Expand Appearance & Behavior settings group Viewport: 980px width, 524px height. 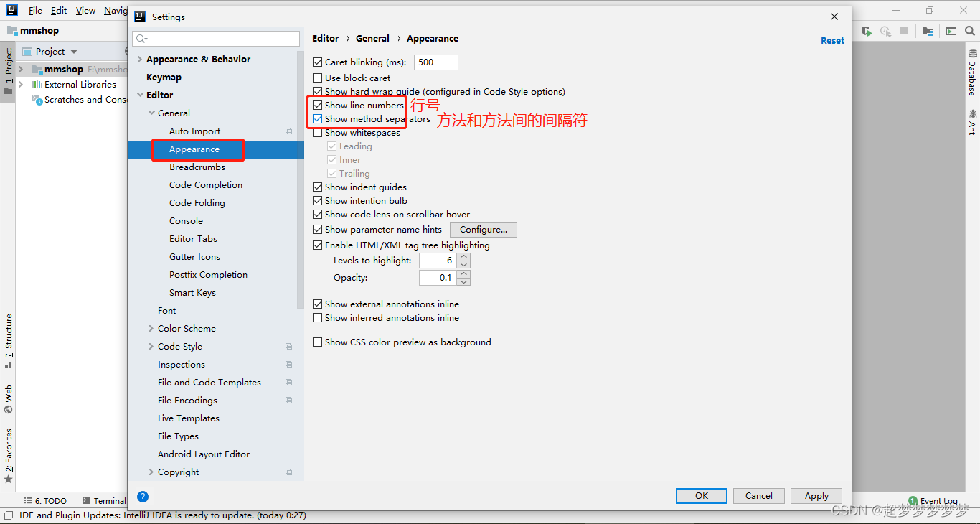[x=139, y=60]
